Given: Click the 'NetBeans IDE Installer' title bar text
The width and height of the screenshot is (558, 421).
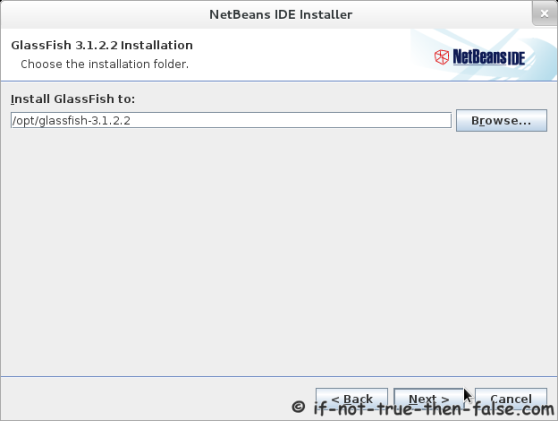Looking at the screenshot, I should coord(280,15).
